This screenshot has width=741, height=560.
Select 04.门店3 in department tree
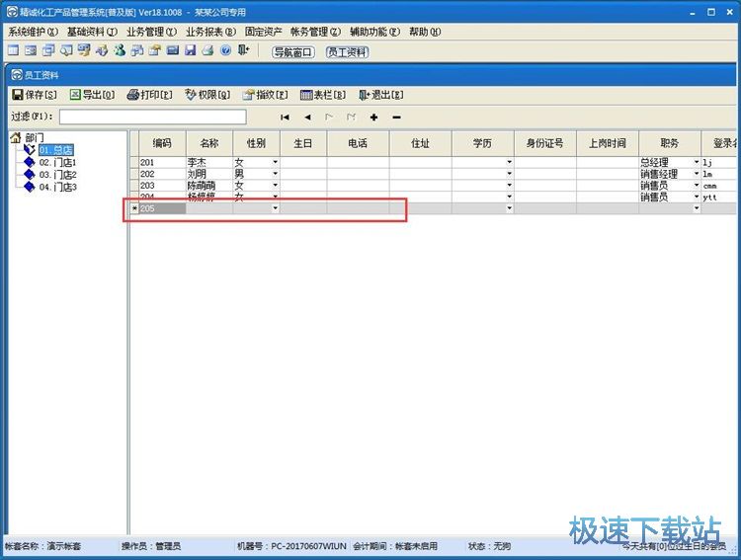(x=57, y=187)
